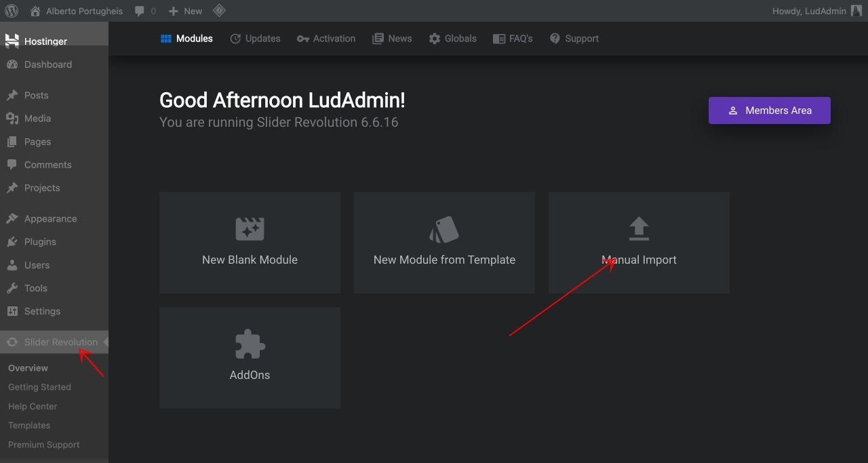Open the site home icon for Alberto Portugheis
The height and width of the screenshot is (463, 868).
click(x=35, y=11)
